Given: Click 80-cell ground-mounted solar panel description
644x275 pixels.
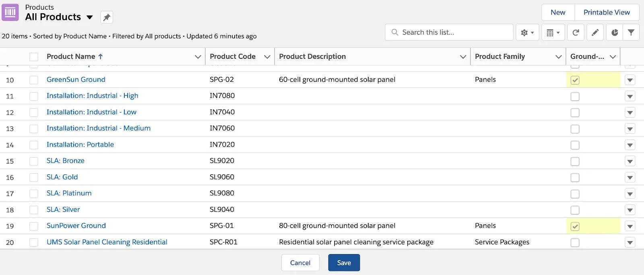Looking at the screenshot, I should 337,226.
